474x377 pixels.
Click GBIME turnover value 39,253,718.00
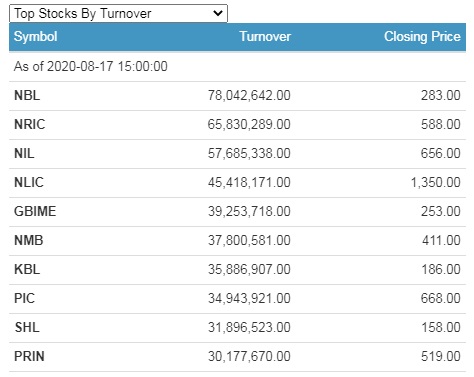click(x=249, y=212)
